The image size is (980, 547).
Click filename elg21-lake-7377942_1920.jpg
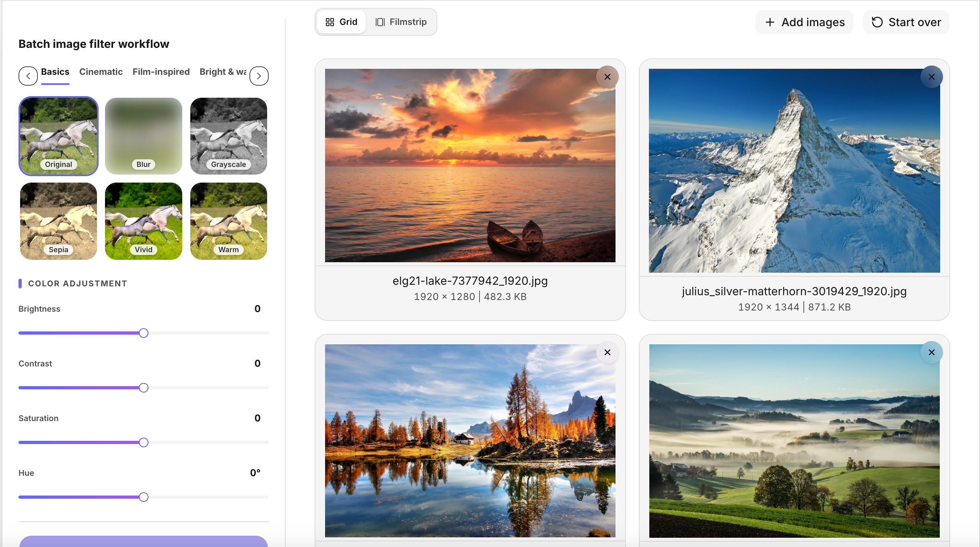click(470, 281)
